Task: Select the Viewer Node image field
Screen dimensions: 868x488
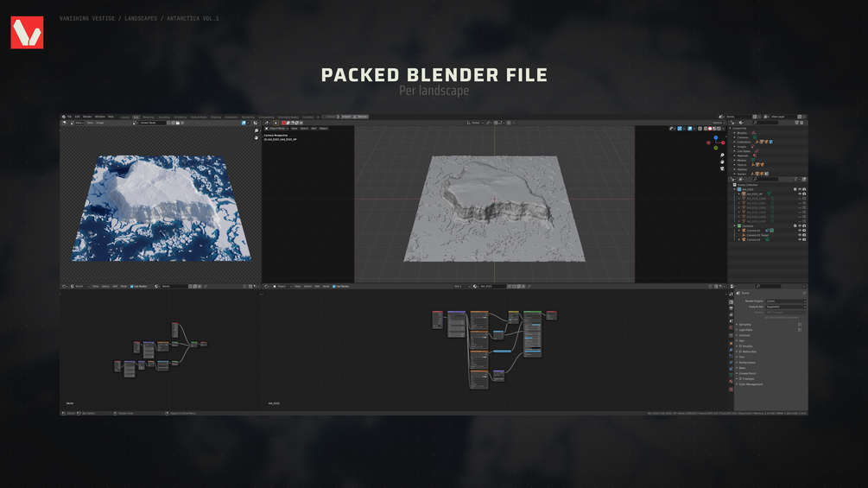Action: click(153, 123)
